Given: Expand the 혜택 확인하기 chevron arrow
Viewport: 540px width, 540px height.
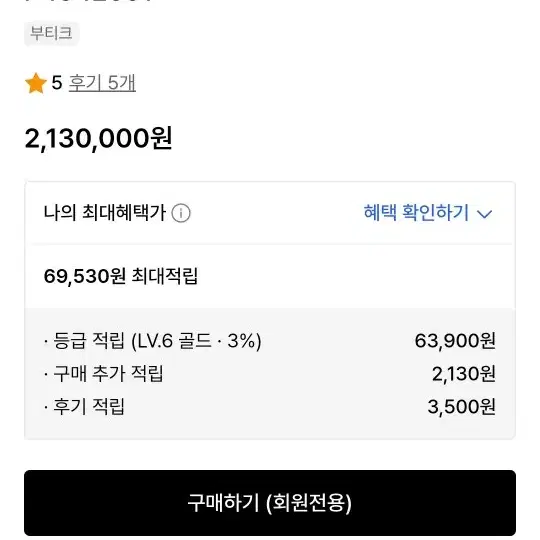Looking at the screenshot, I should (x=485, y=214).
